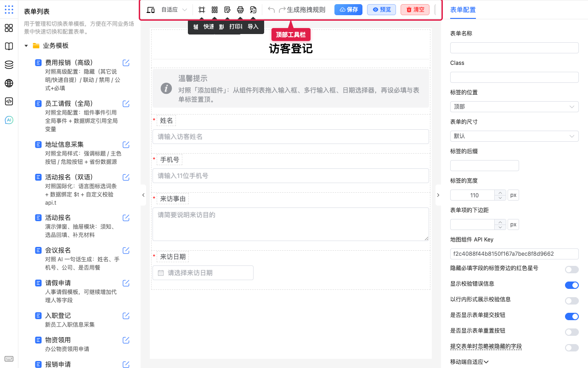Open the book sidebar icon

tap(9, 46)
